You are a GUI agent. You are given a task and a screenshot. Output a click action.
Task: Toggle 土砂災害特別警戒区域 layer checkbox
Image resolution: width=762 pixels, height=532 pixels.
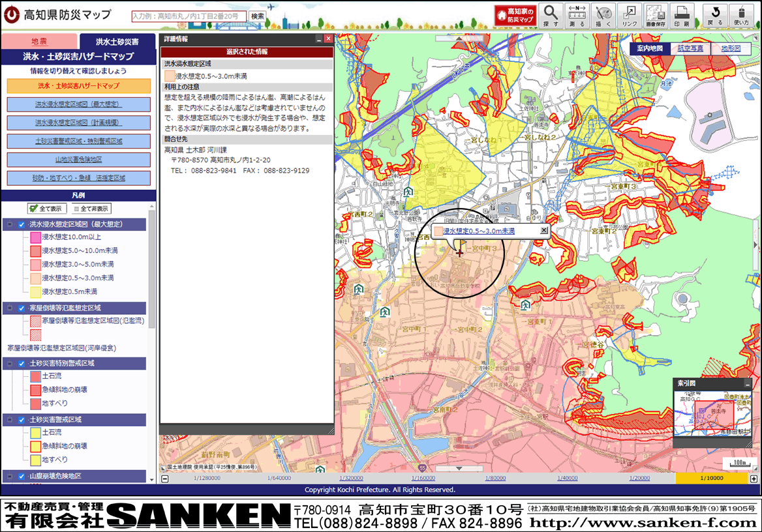tap(22, 363)
